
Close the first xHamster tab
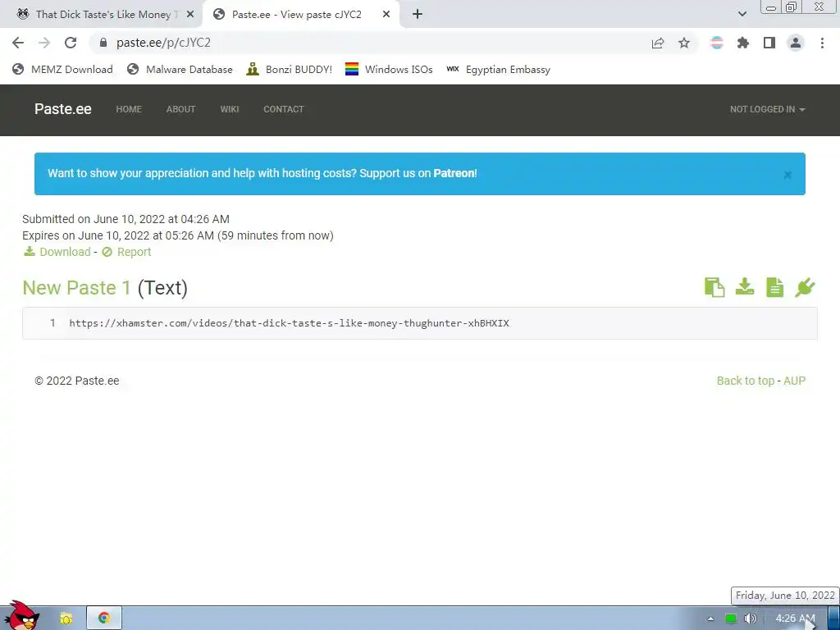click(190, 15)
